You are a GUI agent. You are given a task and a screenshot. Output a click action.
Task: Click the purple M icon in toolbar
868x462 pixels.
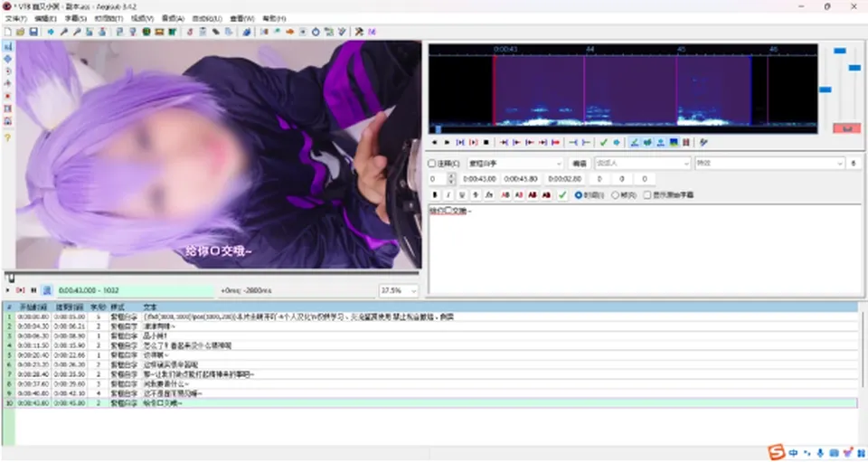(372, 32)
